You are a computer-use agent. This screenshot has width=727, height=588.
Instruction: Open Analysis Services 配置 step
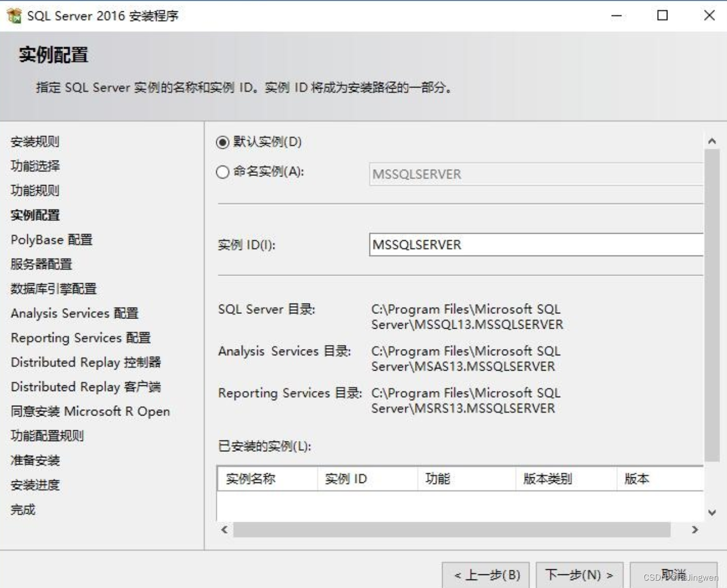click(x=74, y=313)
